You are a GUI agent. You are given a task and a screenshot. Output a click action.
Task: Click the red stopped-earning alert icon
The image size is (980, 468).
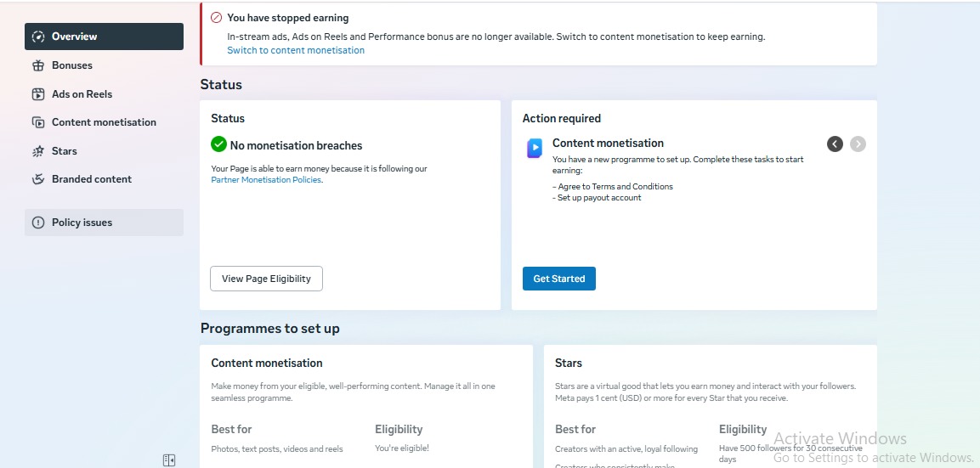pos(216,18)
